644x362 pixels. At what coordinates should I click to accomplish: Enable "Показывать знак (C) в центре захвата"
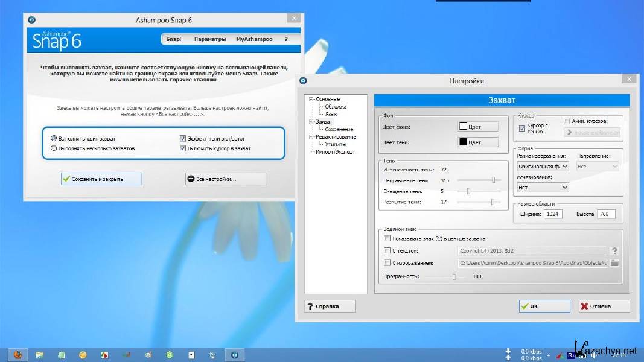point(387,238)
